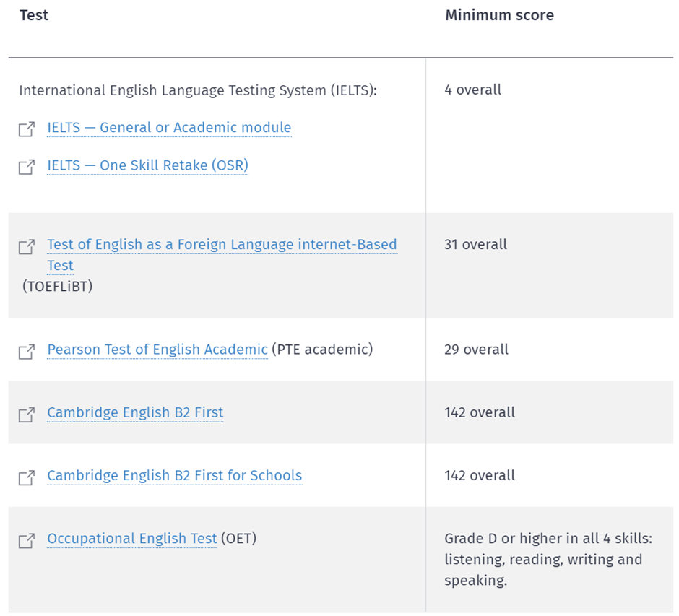Click external-link icon beside IELTS One Skill Retake
The width and height of the screenshot is (679, 616).
[27, 167]
